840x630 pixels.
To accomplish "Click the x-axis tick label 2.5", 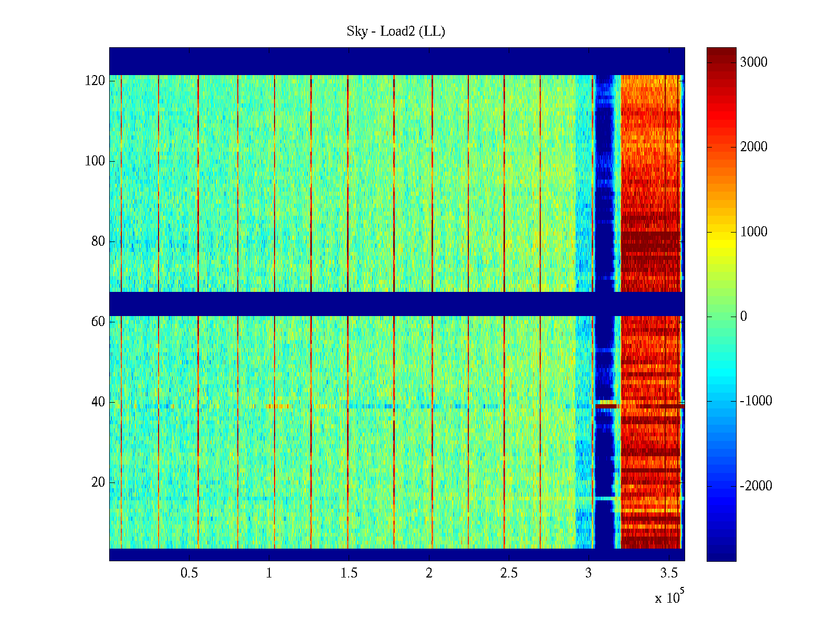I will (x=509, y=573).
